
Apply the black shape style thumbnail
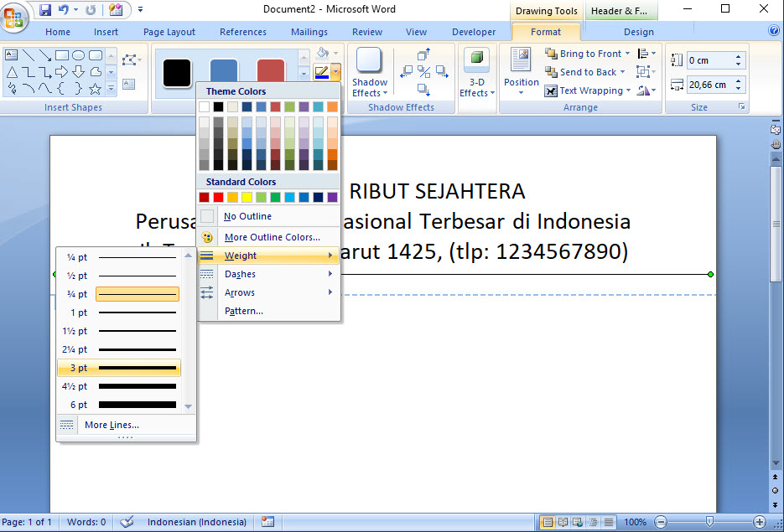pyautogui.click(x=177, y=74)
